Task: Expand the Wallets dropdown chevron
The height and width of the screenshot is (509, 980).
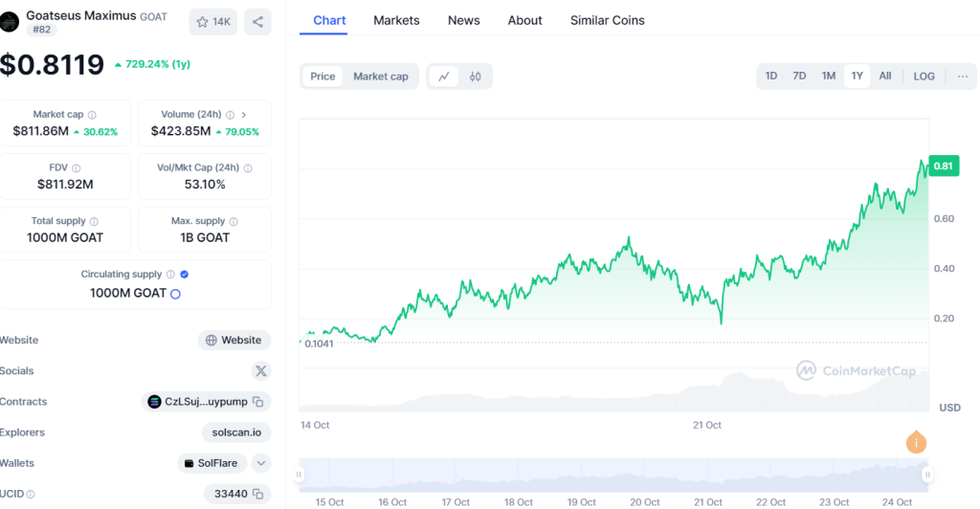Action: [x=260, y=463]
